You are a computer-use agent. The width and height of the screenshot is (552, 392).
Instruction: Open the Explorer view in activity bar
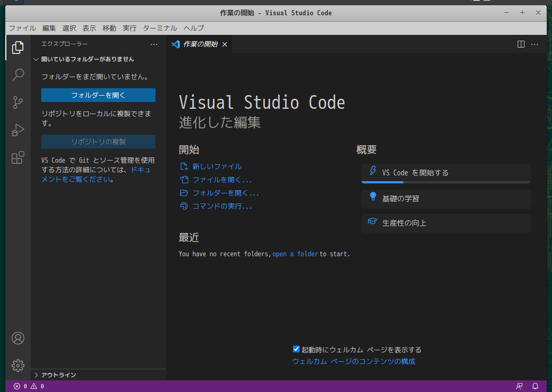(x=18, y=48)
